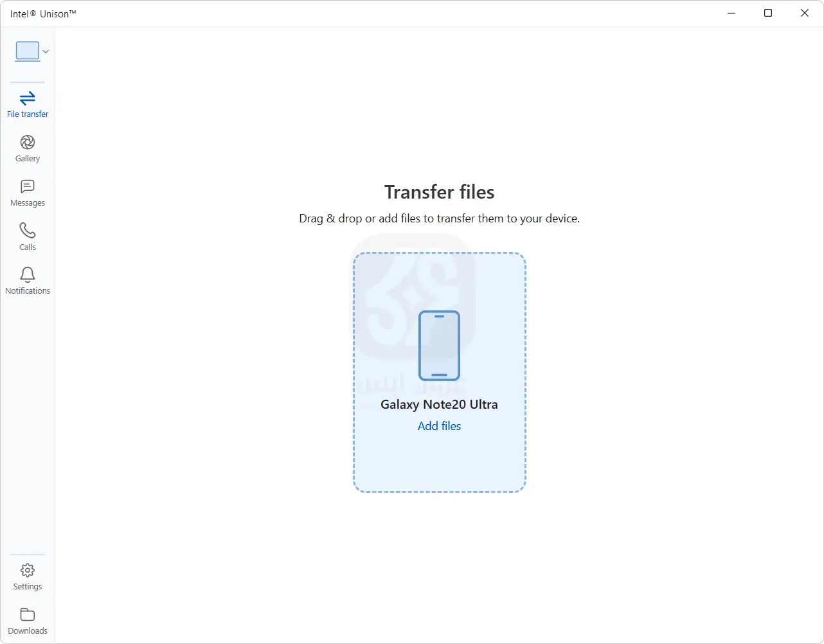Expand the device selector chevron

pyautogui.click(x=46, y=51)
